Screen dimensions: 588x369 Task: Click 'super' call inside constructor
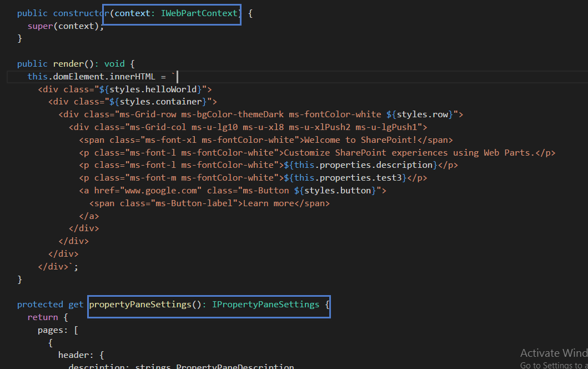click(x=40, y=26)
